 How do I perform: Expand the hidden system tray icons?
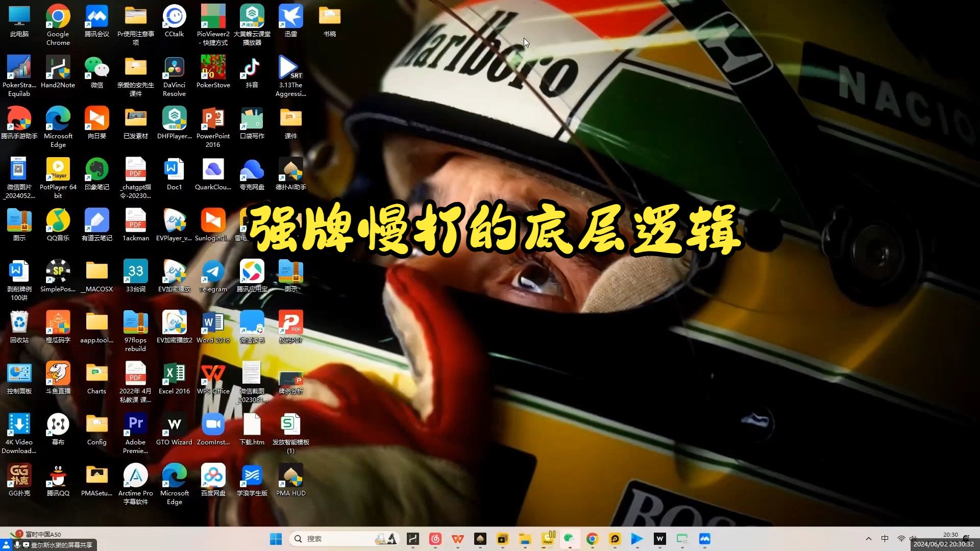click(869, 539)
